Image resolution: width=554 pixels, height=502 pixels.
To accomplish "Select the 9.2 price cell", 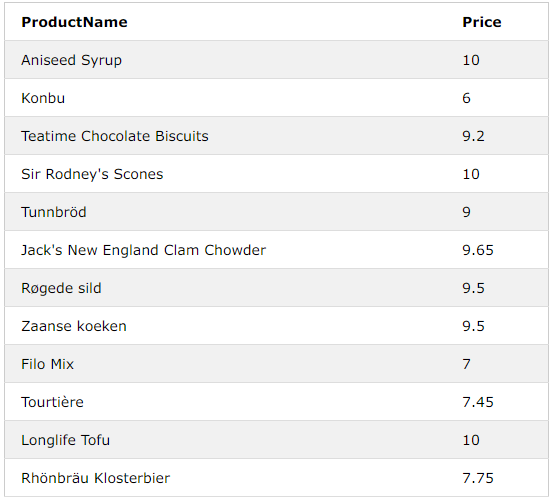I will point(473,136).
